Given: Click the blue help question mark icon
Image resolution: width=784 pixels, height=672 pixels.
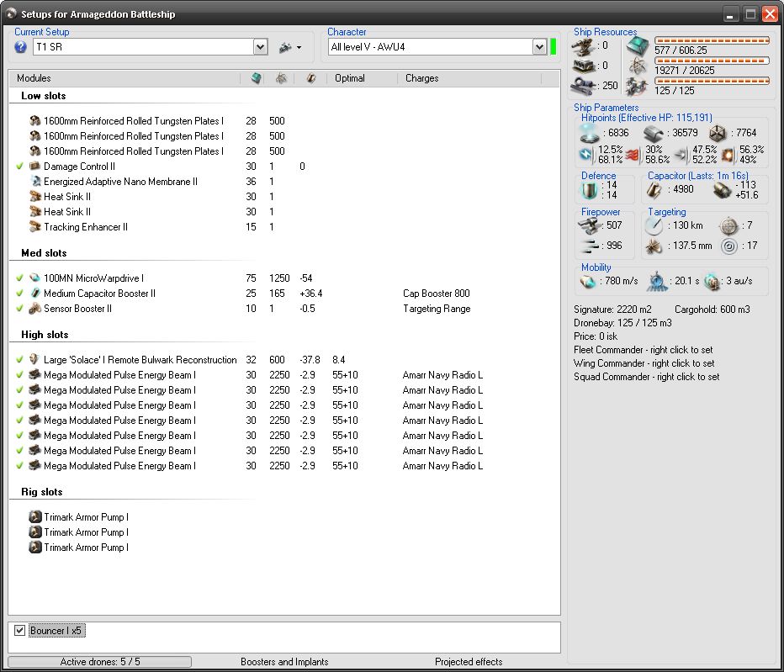Looking at the screenshot, I should coord(20,47).
